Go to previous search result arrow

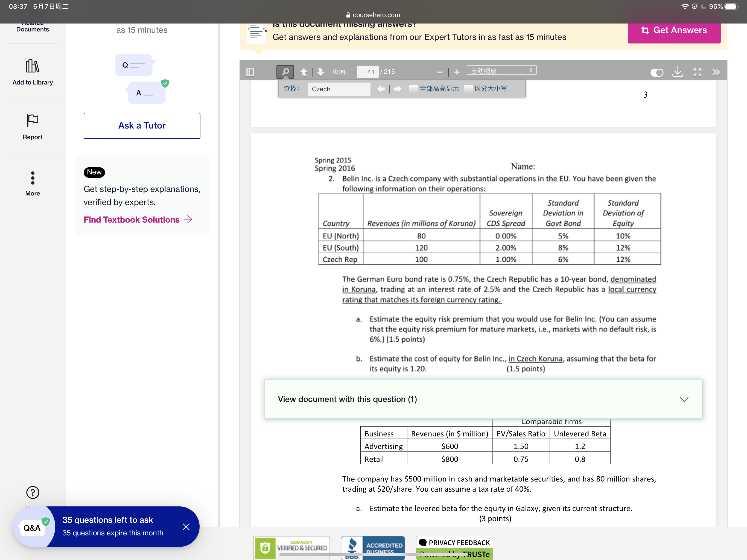click(381, 89)
